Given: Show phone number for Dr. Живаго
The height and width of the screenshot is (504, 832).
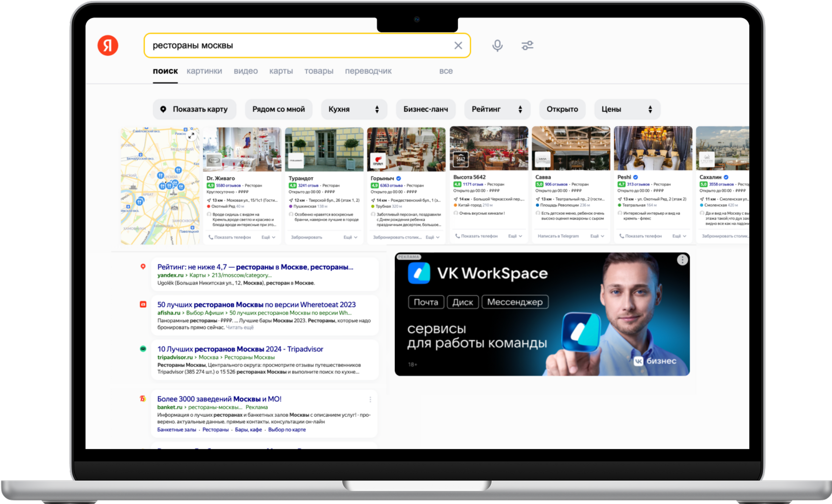Looking at the screenshot, I should tap(230, 237).
